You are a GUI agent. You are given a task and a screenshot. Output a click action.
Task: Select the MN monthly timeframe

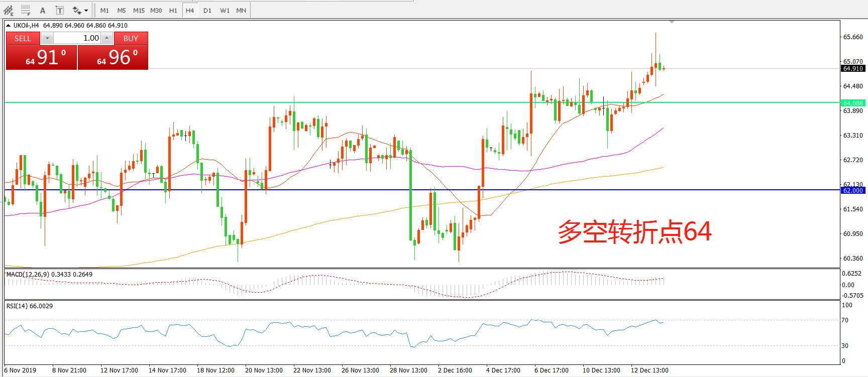pos(241,11)
